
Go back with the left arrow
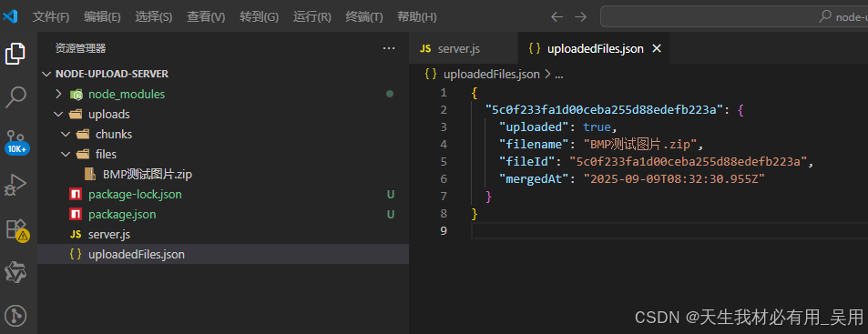point(557,17)
